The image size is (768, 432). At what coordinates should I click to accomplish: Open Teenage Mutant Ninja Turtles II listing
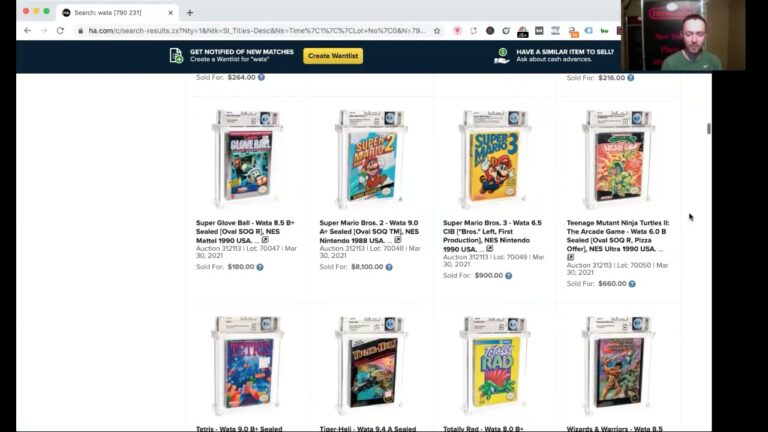(618, 236)
